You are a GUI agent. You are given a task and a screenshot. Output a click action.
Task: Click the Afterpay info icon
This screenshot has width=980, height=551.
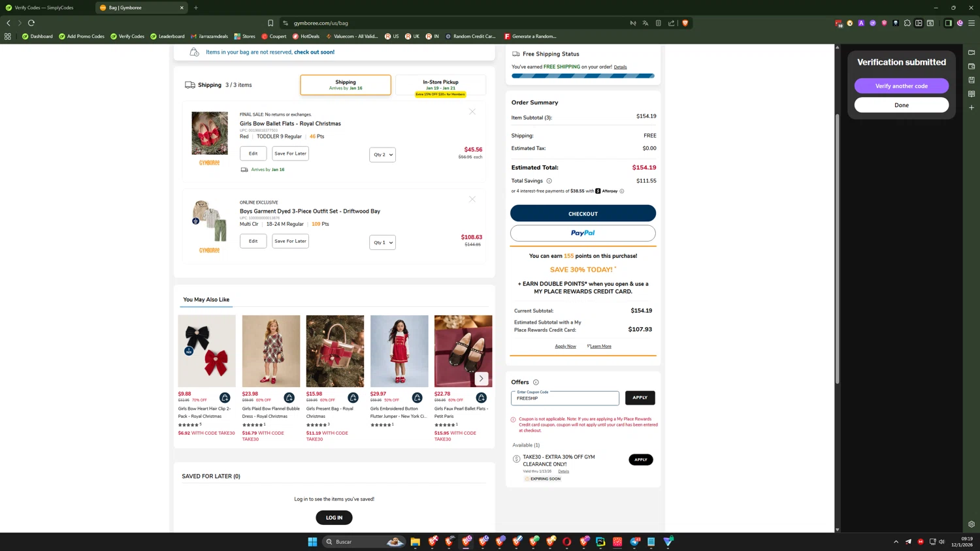(x=622, y=191)
